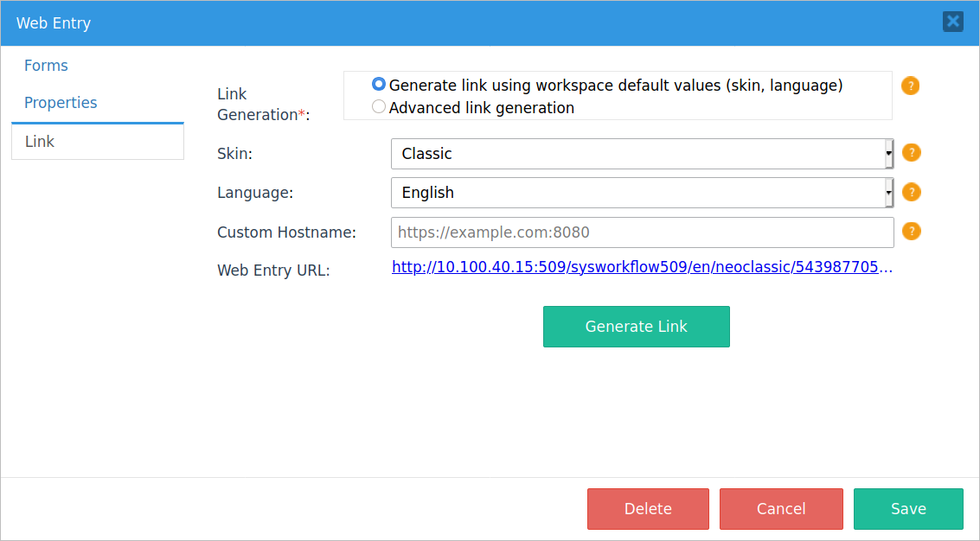Save the Web Entry settings

(908, 509)
